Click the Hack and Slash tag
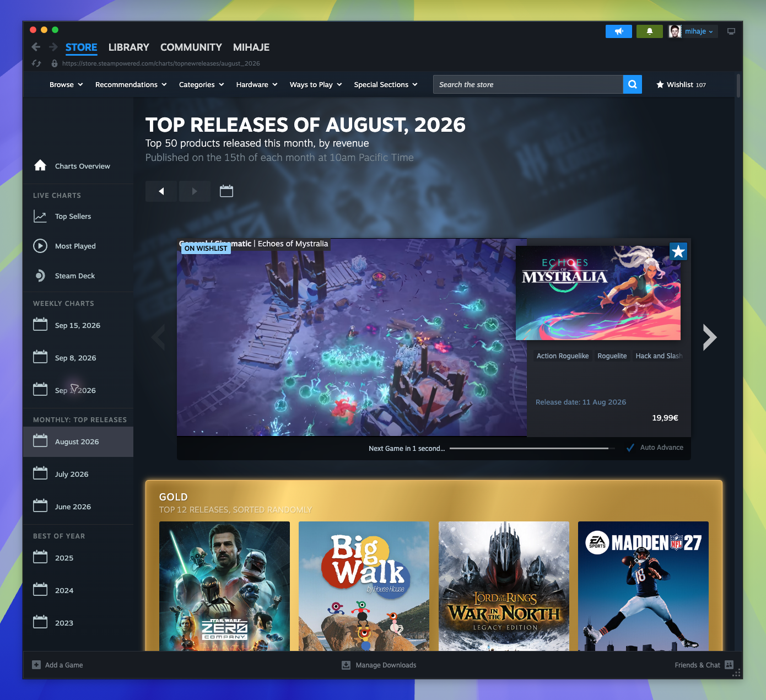 [x=659, y=356]
